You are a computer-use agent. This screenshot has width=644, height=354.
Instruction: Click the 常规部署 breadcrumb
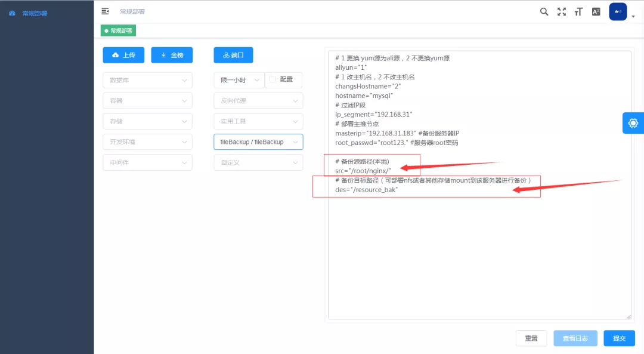pyautogui.click(x=132, y=11)
